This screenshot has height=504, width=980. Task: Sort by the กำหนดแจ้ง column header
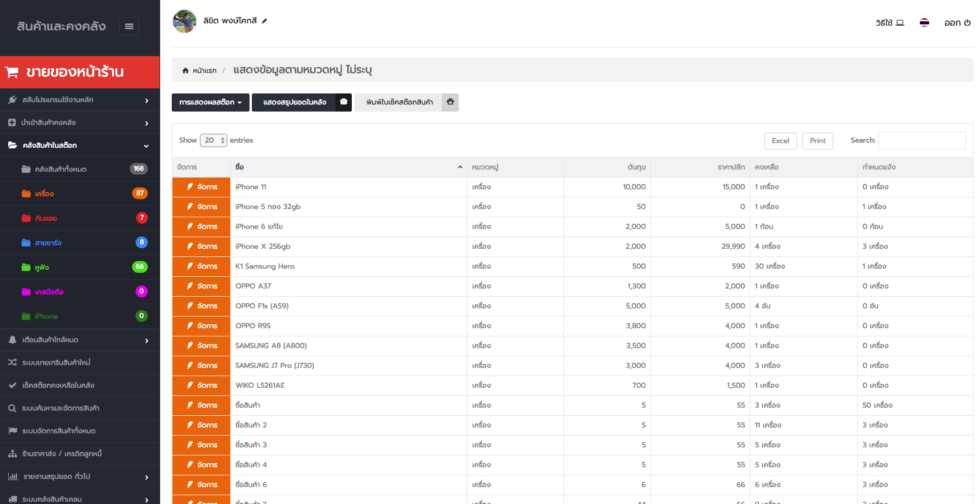tap(915, 167)
